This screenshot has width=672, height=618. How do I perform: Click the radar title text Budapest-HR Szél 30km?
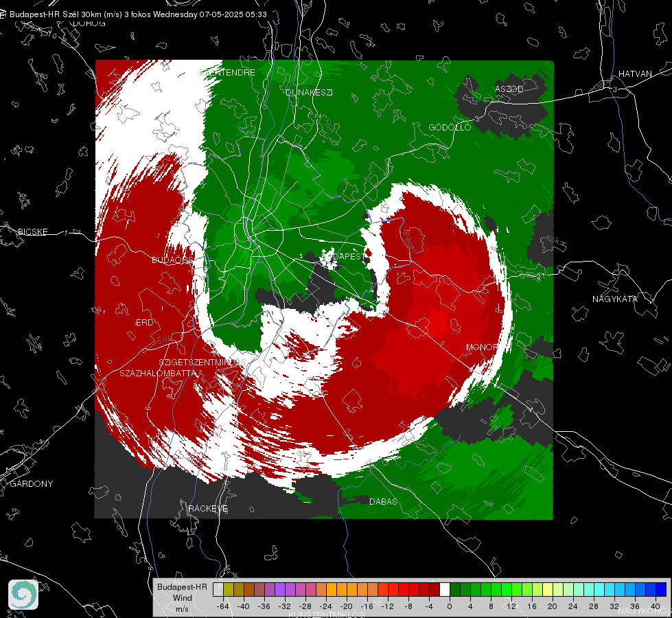56,14
